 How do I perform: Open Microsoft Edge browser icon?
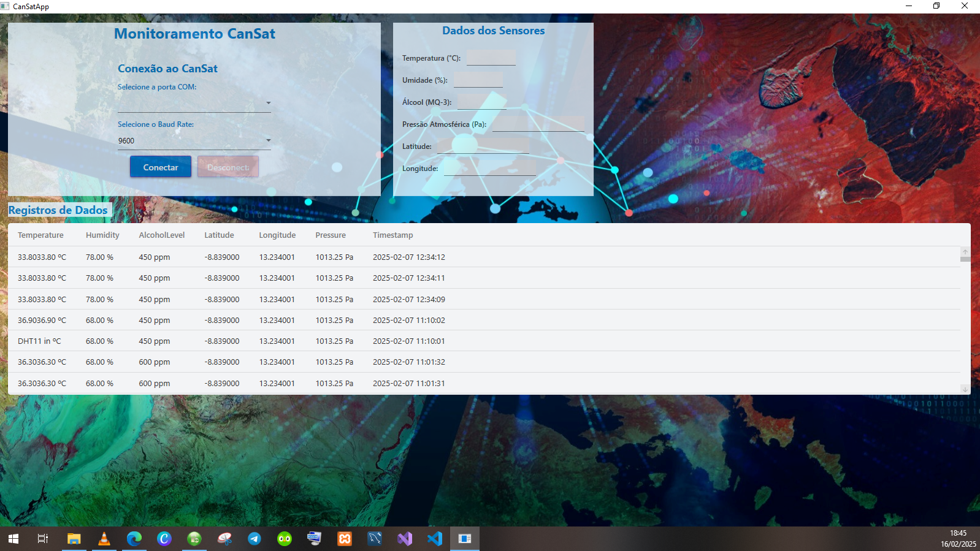(x=134, y=539)
